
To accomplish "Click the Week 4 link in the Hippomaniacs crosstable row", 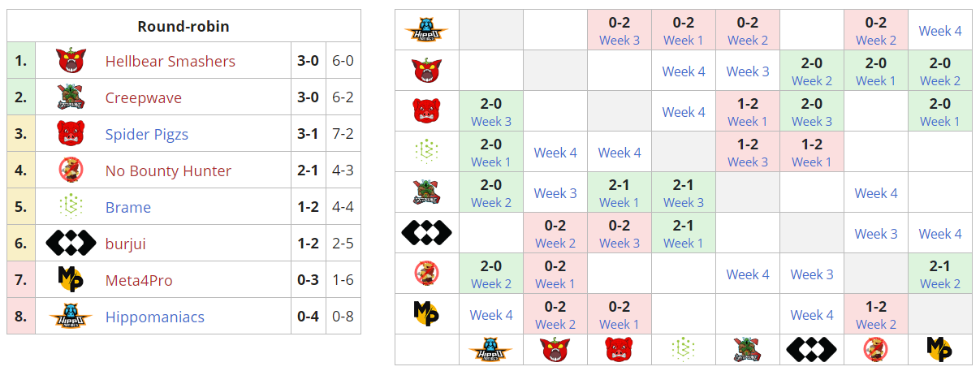I will 939,31.
